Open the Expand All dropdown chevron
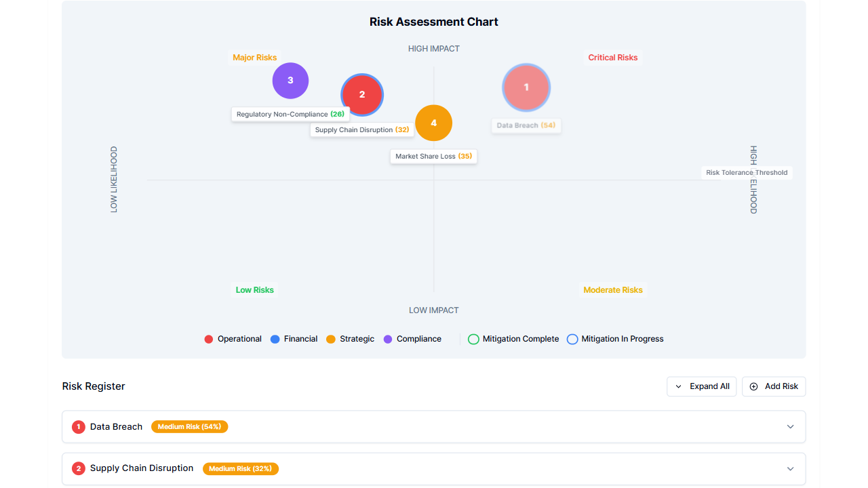 pos(677,386)
